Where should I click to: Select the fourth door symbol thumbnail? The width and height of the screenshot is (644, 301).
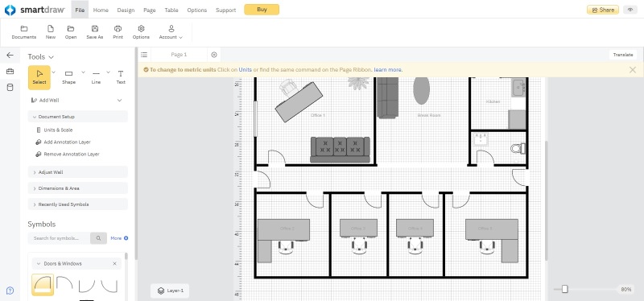(109, 285)
